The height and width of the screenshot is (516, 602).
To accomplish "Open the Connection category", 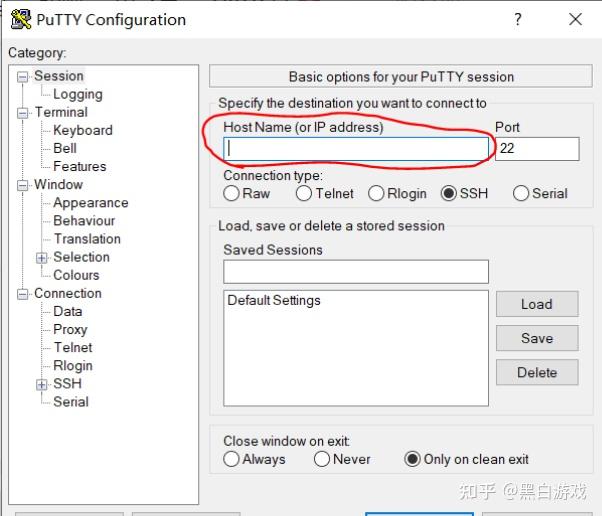I will point(68,293).
